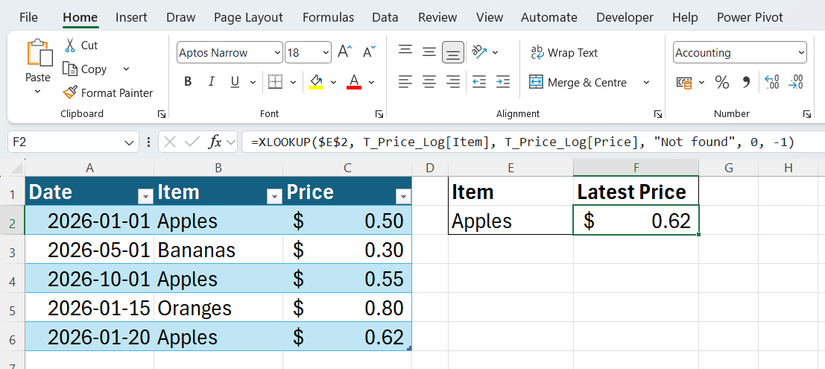Image resolution: width=825 pixels, height=369 pixels.
Task: Select the Bananas cell
Action: coord(218,250)
